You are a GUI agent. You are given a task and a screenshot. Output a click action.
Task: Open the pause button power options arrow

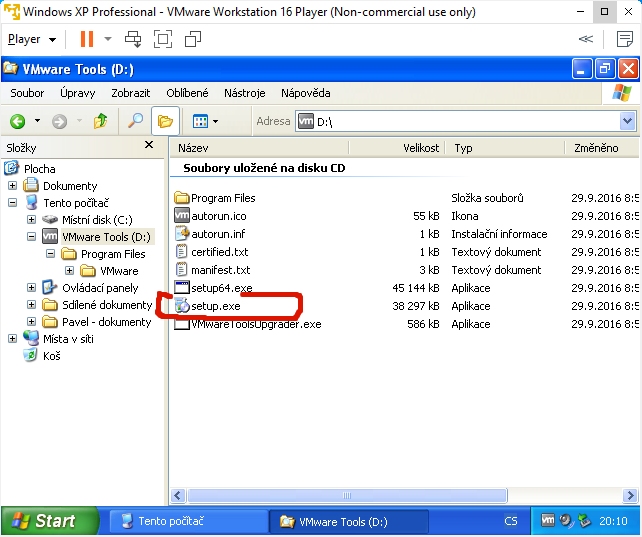[x=108, y=39]
